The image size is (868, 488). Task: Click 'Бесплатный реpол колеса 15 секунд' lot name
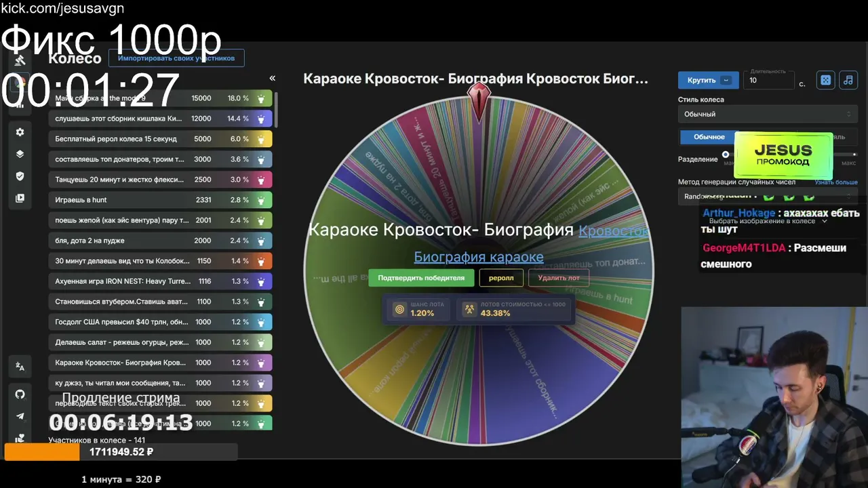click(116, 139)
